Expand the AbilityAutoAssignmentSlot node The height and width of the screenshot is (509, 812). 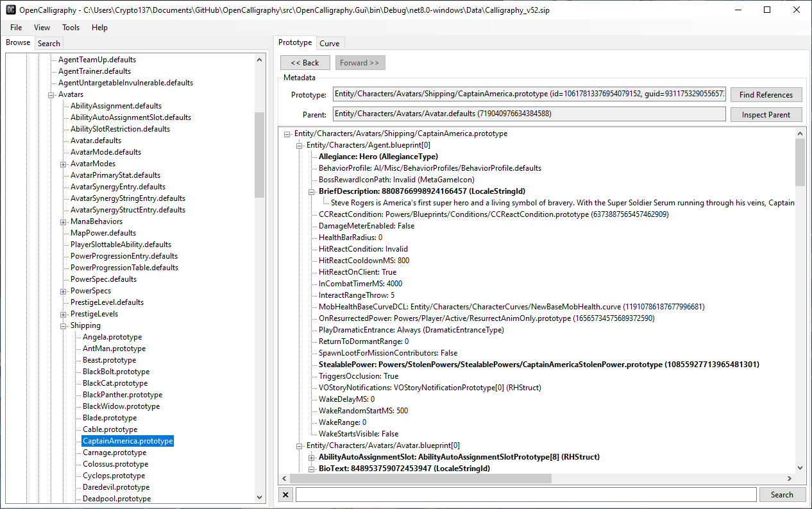coord(312,458)
